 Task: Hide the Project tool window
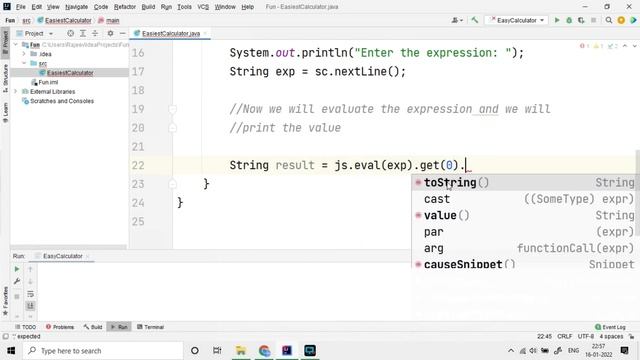pos(122,33)
